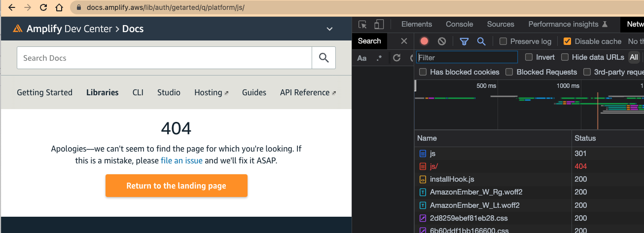Image resolution: width=644 pixels, height=233 pixels.
Task: Select the js/ 404 request row
Action: tap(529, 166)
